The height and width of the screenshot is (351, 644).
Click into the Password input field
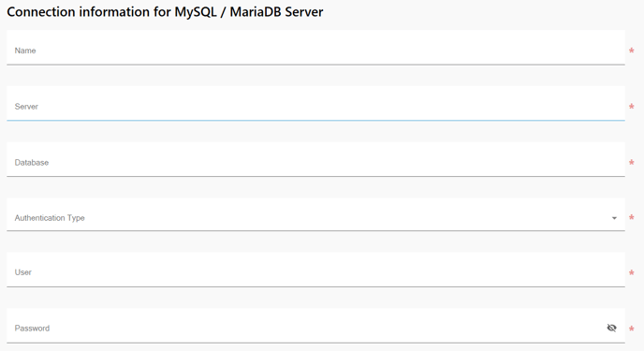(x=315, y=325)
